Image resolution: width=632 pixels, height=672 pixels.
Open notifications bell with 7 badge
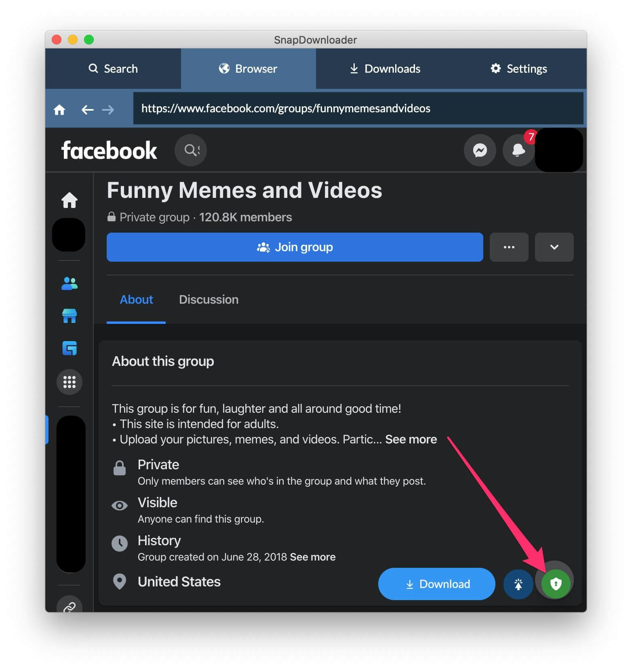[x=518, y=150]
